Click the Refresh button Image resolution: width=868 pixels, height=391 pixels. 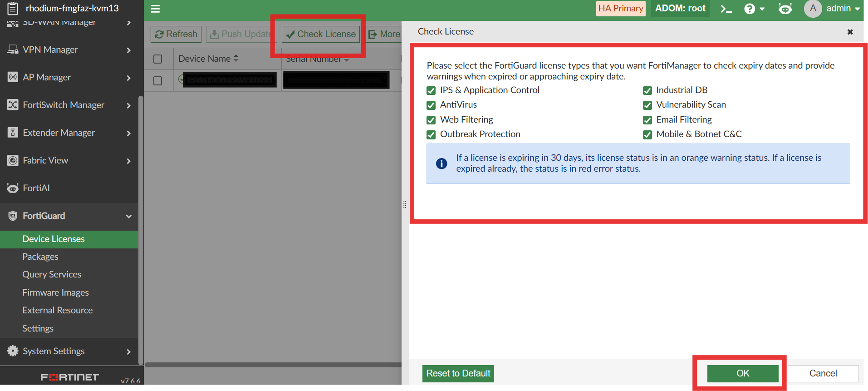click(176, 34)
